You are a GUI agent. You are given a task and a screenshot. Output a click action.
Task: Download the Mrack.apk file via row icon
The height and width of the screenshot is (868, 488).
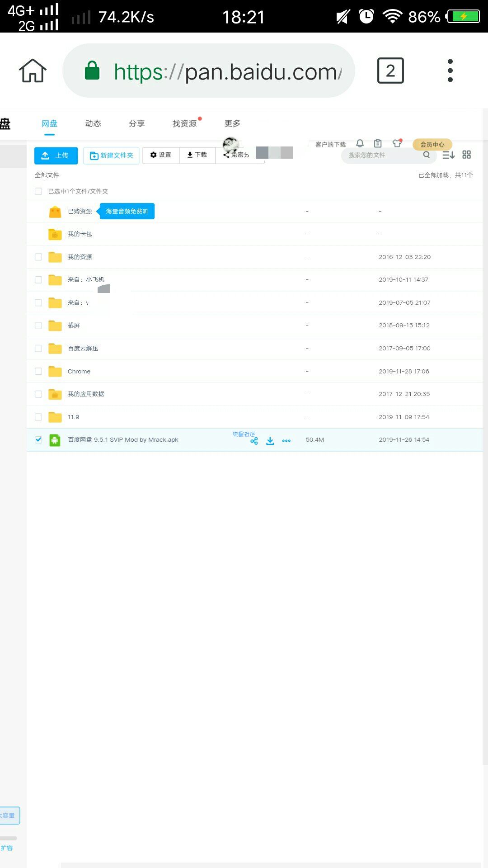(x=270, y=441)
